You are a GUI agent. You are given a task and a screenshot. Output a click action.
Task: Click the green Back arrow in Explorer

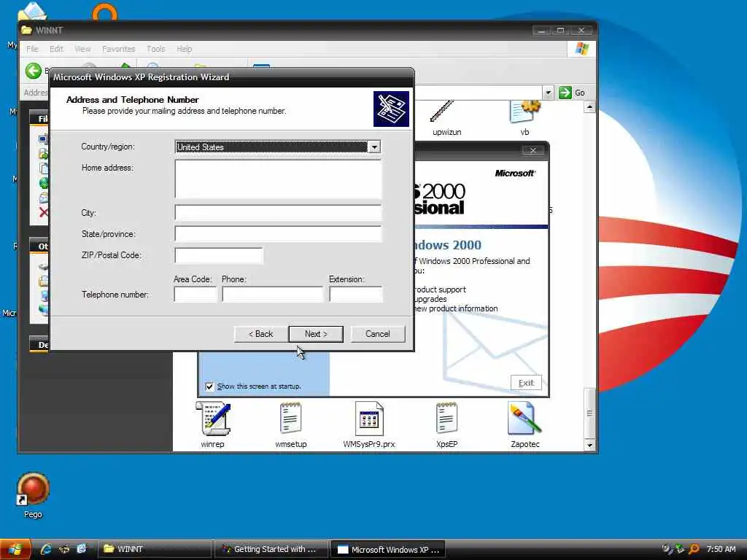point(34,71)
